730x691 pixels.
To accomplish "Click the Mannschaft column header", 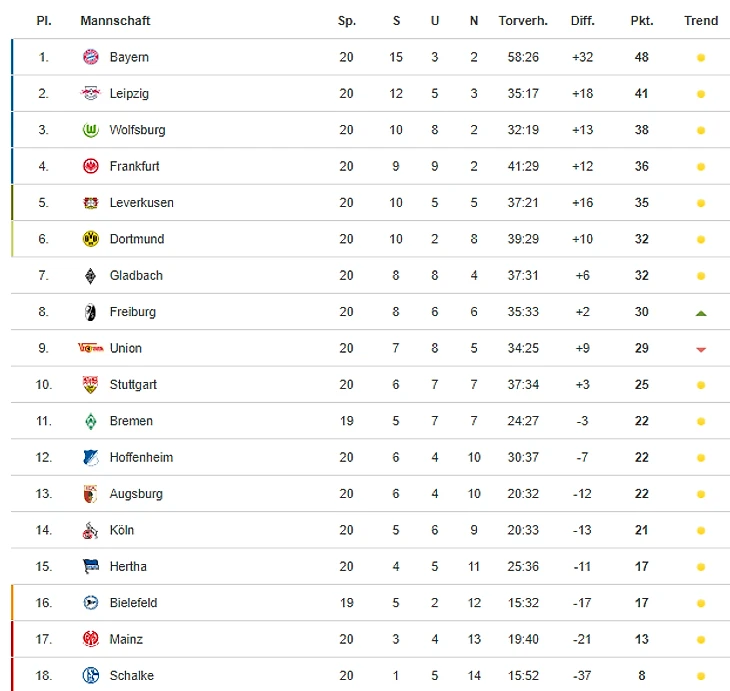I will click(x=115, y=21).
